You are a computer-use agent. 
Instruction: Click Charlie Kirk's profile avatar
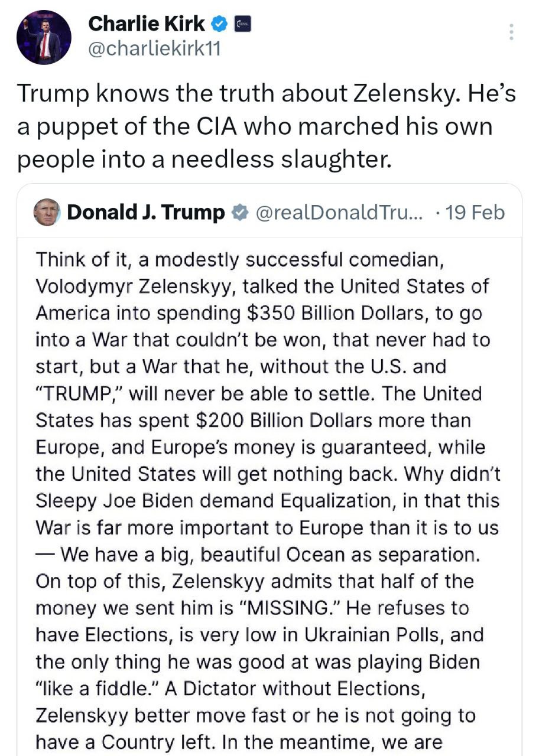coord(44,37)
